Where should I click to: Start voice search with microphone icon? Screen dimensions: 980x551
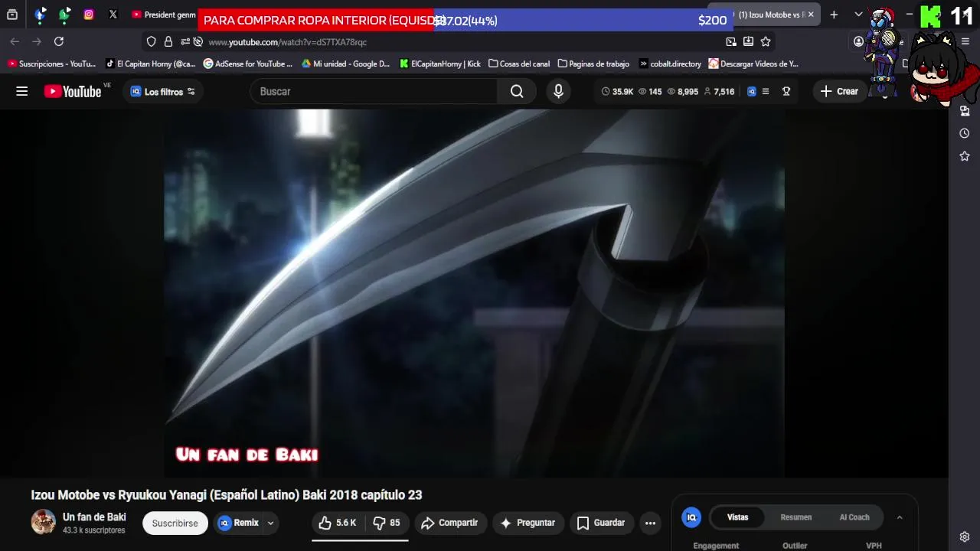coord(558,91)
